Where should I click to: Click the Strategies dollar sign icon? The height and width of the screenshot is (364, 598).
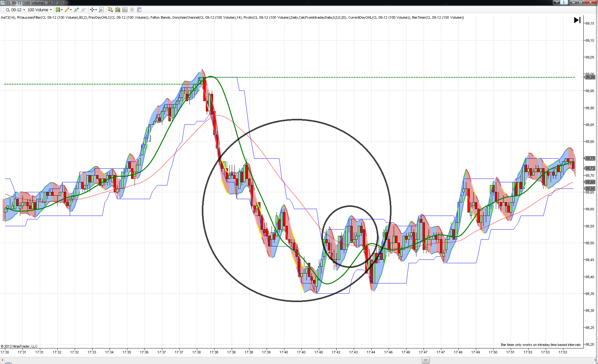[132, 10]
